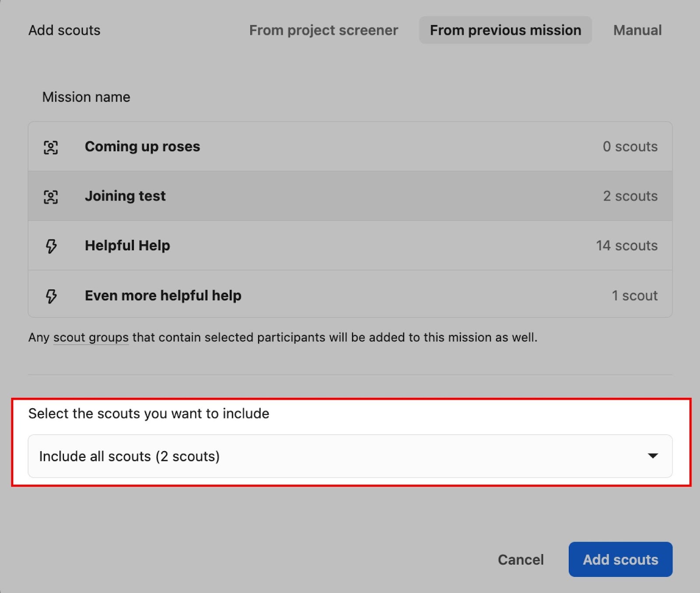Image resolution: width=700 pixels, height=593 pixels.
Task: Click the lightning bolt icon beside Helpful Help
Action: [x=51, y=246]
